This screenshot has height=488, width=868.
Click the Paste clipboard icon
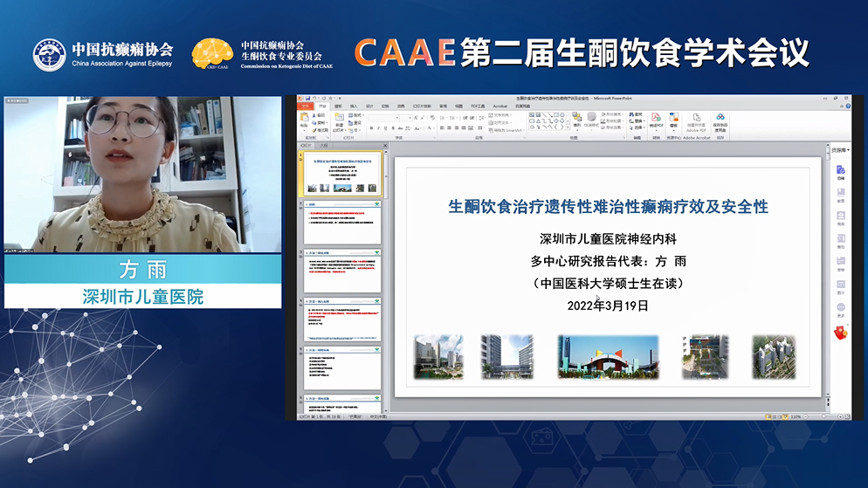pyautogui.click(x=305, y=117)
